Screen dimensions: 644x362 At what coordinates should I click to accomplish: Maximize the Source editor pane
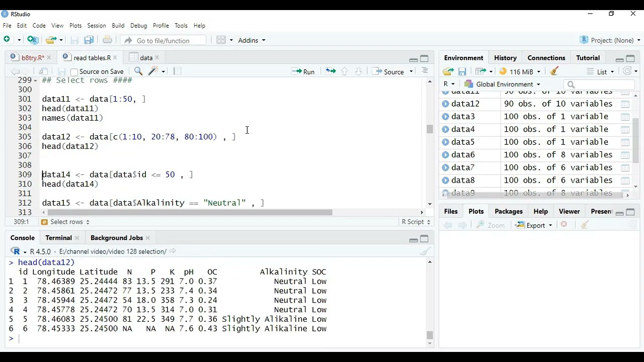tap(424, 59)
